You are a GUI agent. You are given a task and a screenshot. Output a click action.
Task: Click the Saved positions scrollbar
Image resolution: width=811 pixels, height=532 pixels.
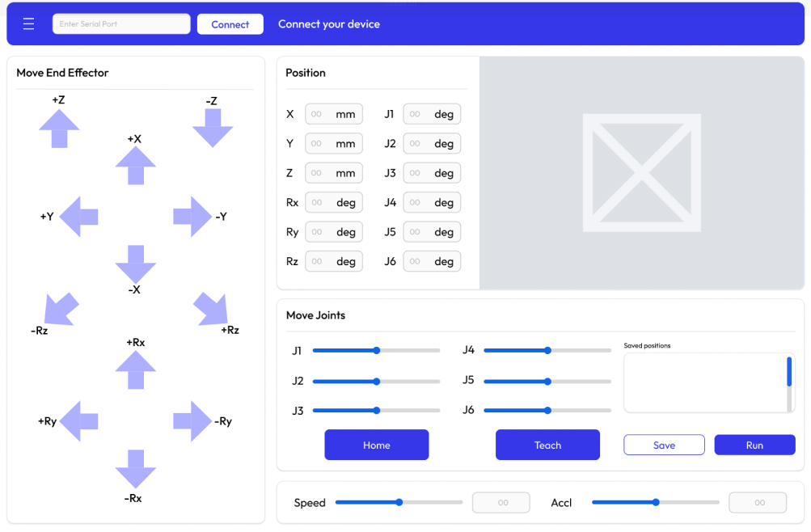789,374
